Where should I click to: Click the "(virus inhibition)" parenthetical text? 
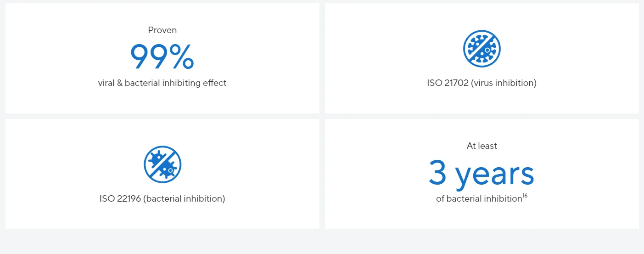click(504, 83)
